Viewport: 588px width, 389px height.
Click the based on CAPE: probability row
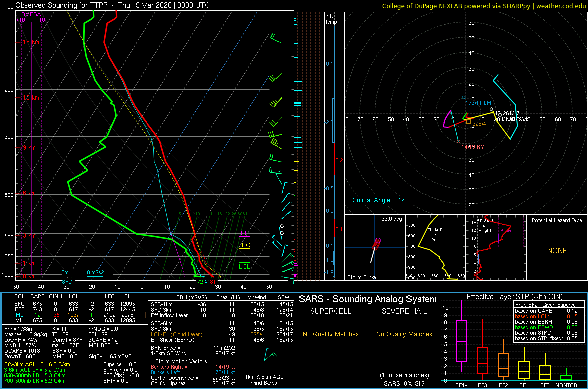546,311
